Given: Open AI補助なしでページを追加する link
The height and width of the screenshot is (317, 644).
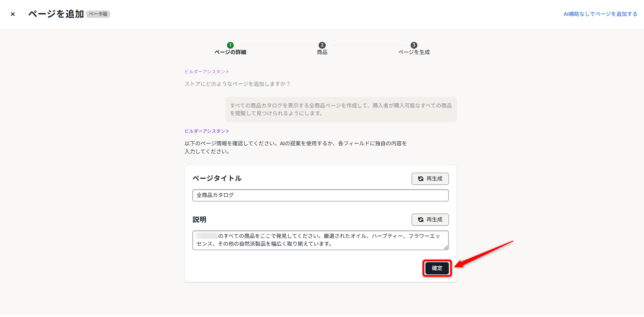Looking at the screenshot, I should (600, 14).
